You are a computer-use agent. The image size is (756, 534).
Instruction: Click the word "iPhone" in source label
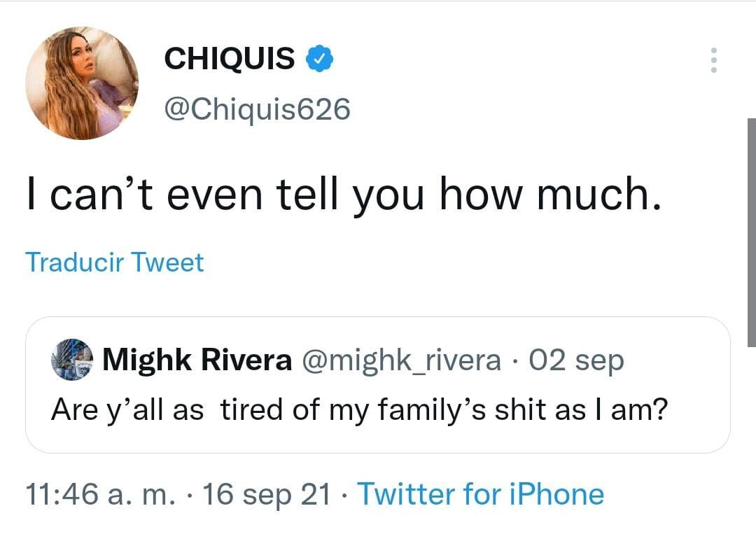(x=556, y=494)
